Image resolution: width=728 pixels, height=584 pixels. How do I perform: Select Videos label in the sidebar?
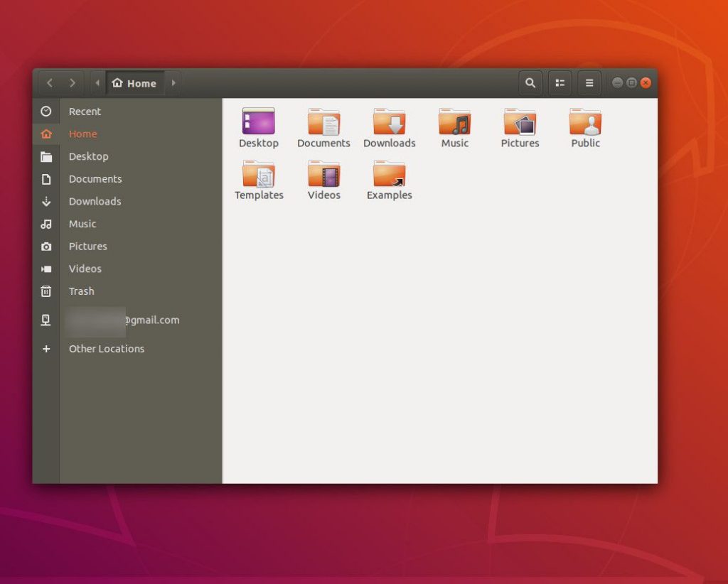(85, 269)
